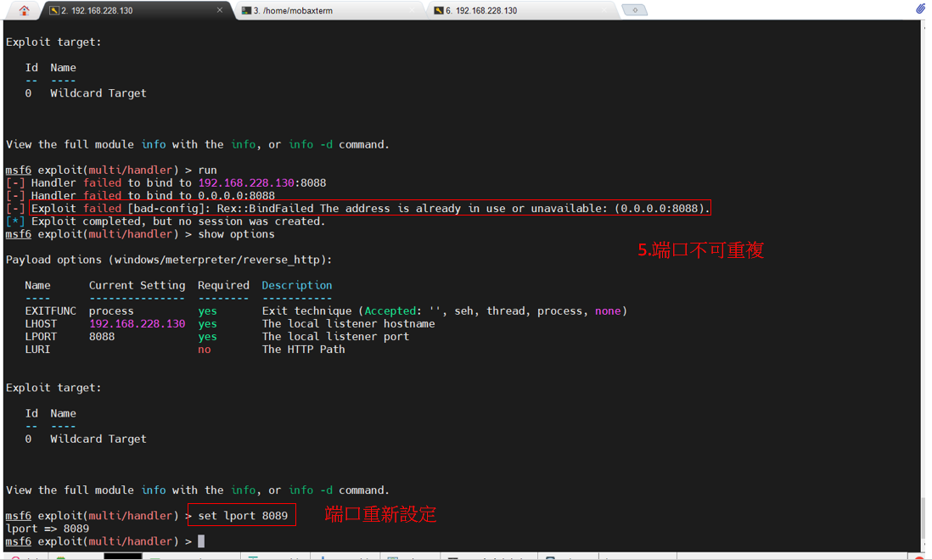
Task: Click 'The HTTP Path' description
Action: [303, 350]
